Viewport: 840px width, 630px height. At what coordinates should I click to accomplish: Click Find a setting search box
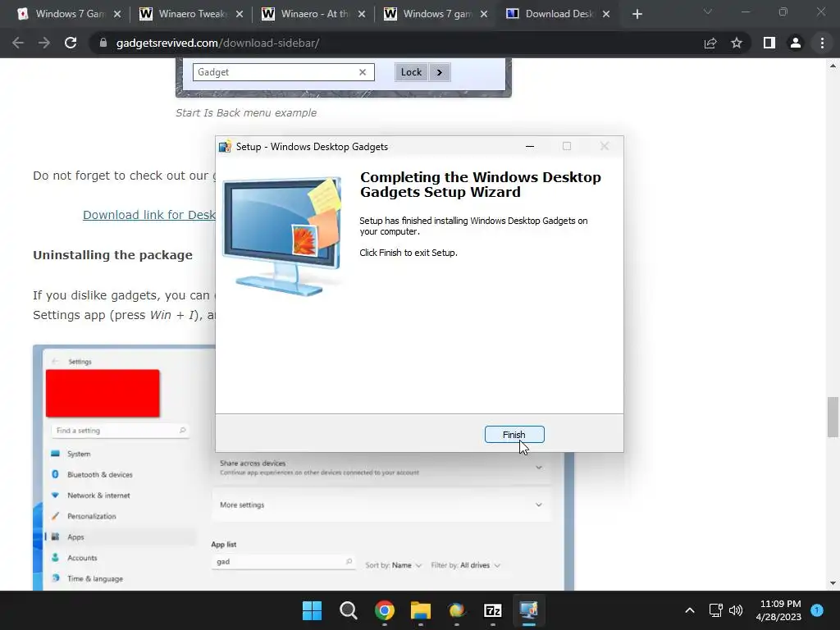[x=121, y=430]
